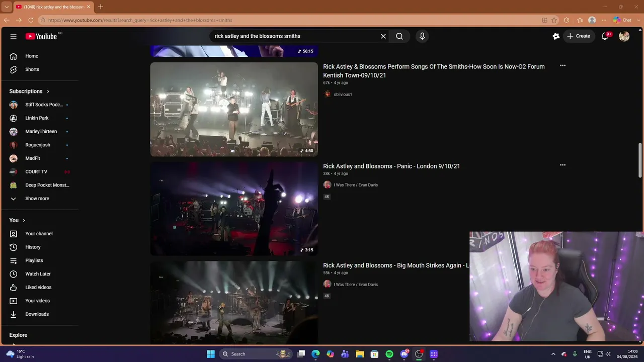Click the page vertical scrollbar
Screen dimensions: 644x362
[640, 160]
